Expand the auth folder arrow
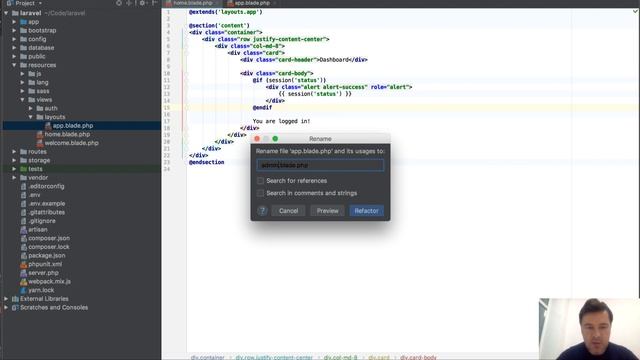 [x=31, y=108]
